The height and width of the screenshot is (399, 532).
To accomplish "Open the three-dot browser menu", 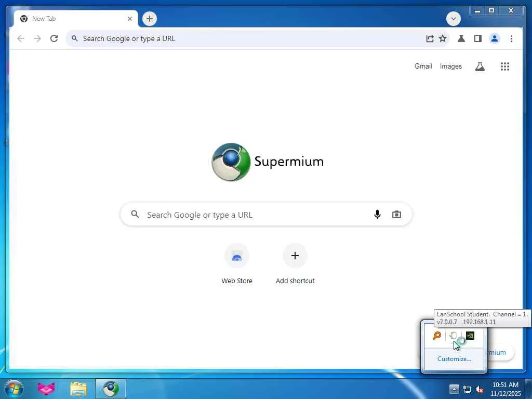I will (x=511, y=38).
